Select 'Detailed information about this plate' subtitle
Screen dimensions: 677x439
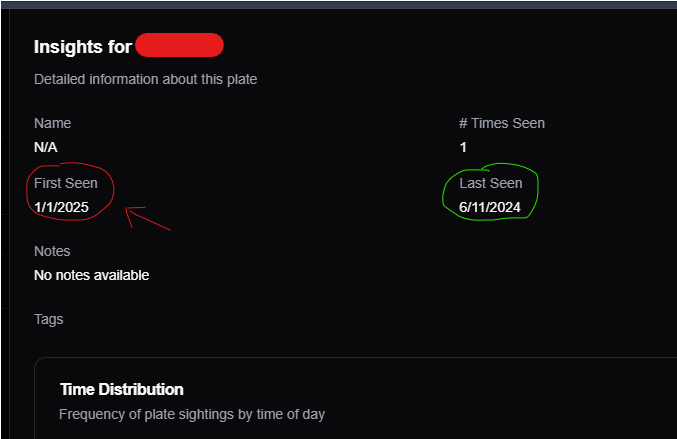146,79
